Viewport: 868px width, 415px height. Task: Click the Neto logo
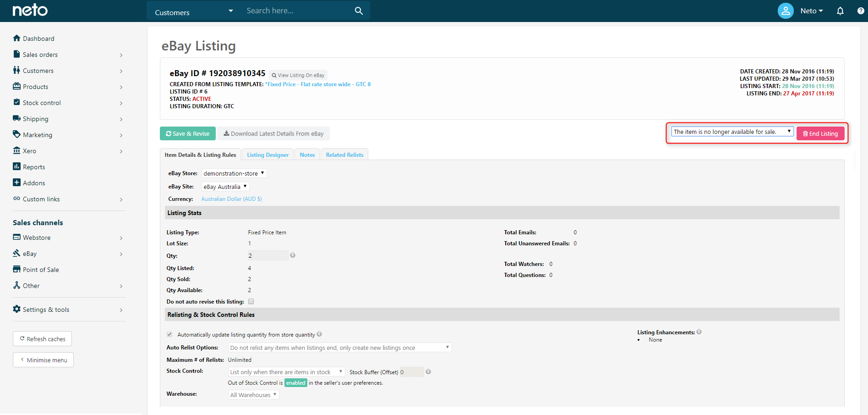[30, 10]
